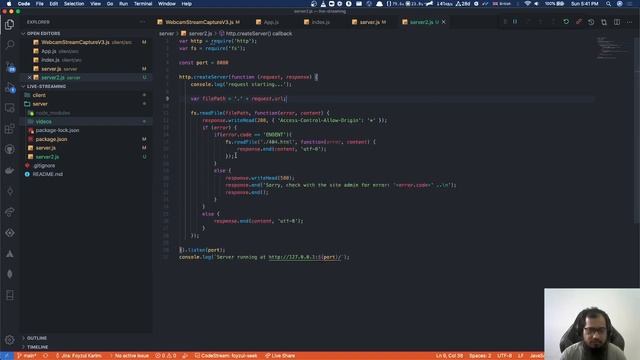Image resolution: width=640 pixels, height=360 pixels.
Task: Open the Source Control view with its badge
Action: coord(10,66)
